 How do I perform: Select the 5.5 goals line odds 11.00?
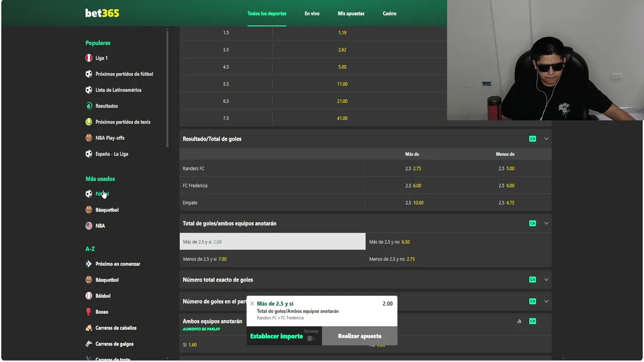(x=342, y=84)
